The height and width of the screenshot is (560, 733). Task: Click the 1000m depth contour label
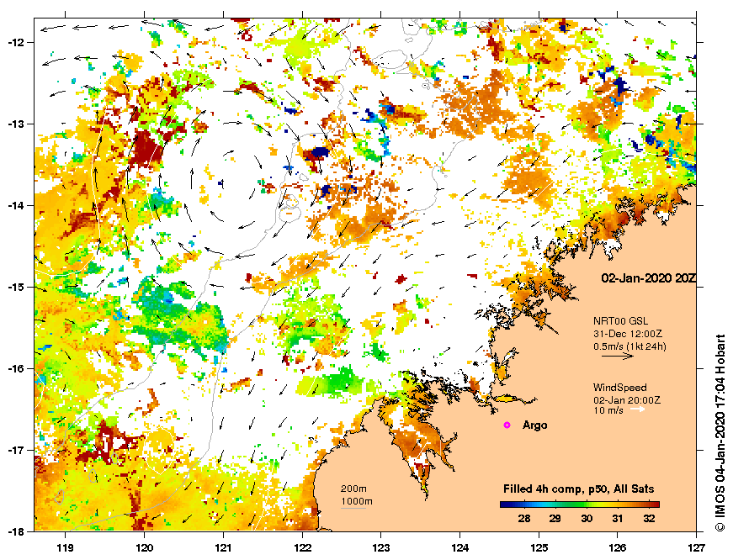(357, 502)
